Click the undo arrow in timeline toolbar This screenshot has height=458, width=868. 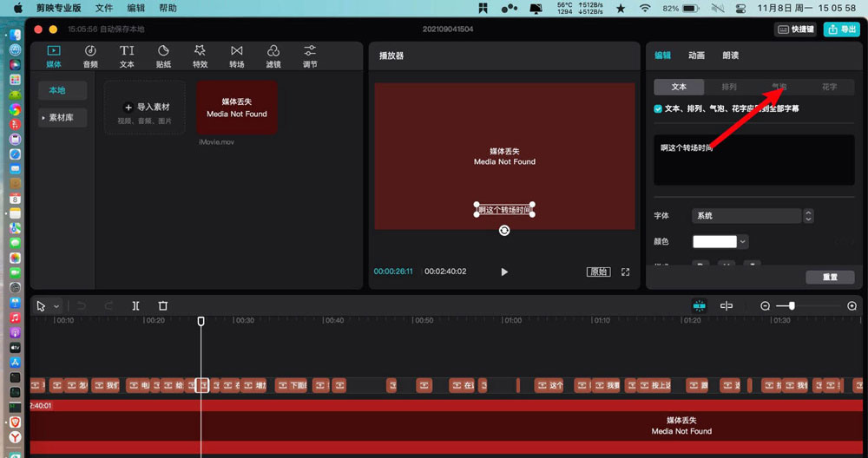tap(82, 306)
